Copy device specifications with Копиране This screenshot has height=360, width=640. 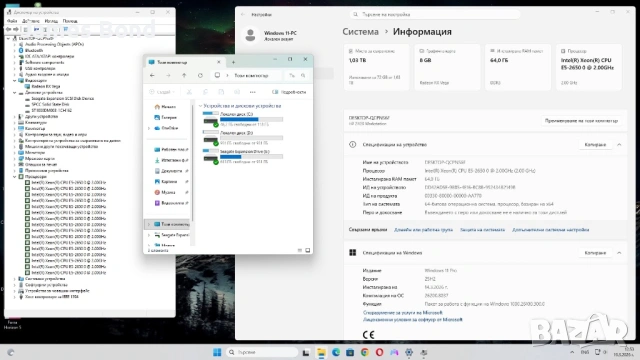pos(595,144)
